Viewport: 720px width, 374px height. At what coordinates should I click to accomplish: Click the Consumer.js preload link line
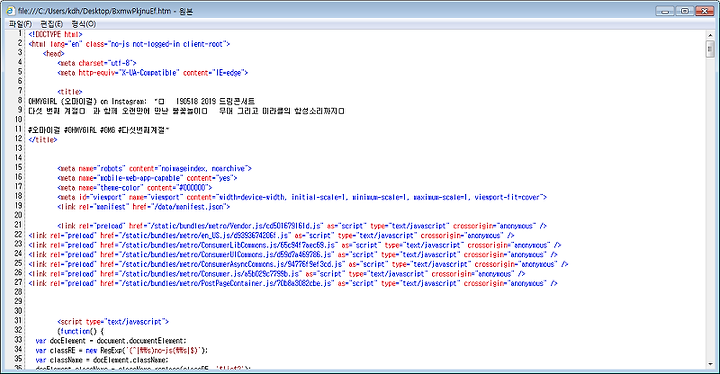[x=277, y=274]
